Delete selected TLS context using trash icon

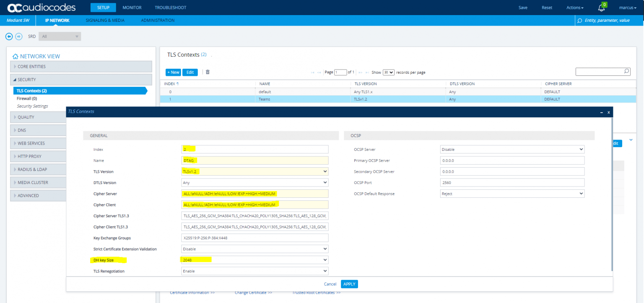[208, 72]
